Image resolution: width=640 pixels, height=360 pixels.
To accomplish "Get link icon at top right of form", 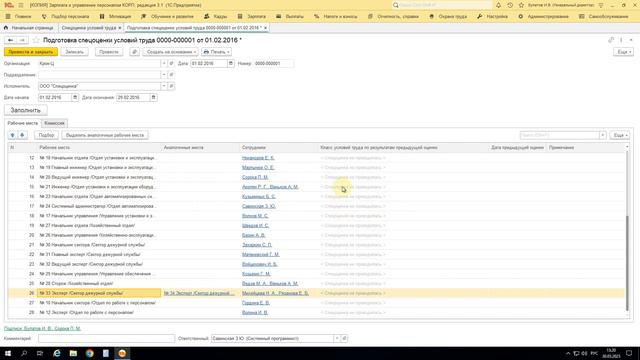I will click(611, 40).
